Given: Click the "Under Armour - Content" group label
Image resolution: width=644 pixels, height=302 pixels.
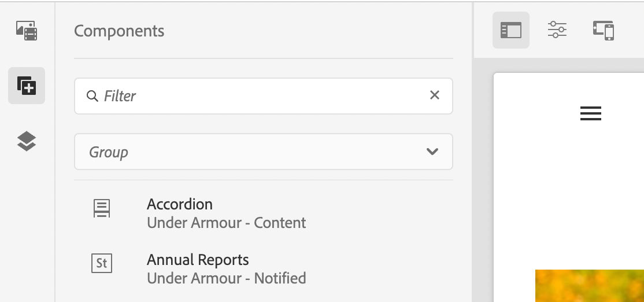Looking at the screenshot, I should click(x=226, y=223).
